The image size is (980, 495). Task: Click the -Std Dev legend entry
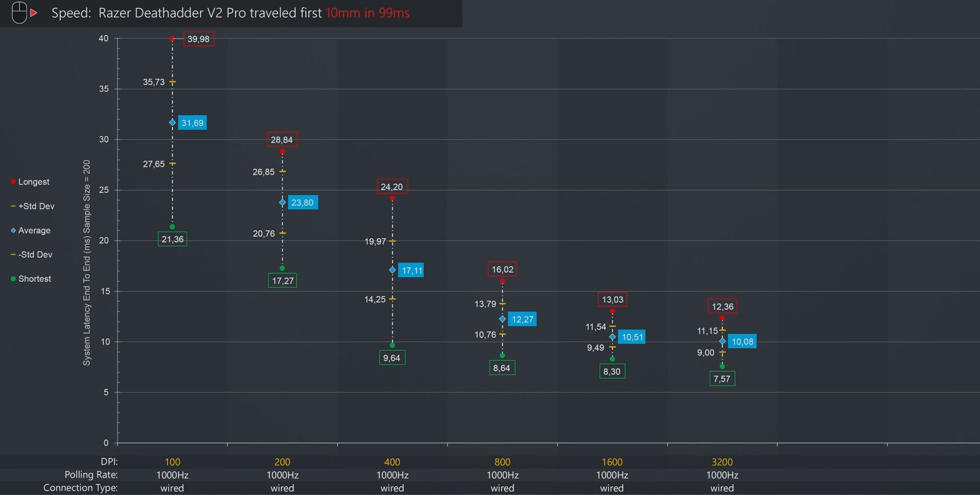(31, 255)
